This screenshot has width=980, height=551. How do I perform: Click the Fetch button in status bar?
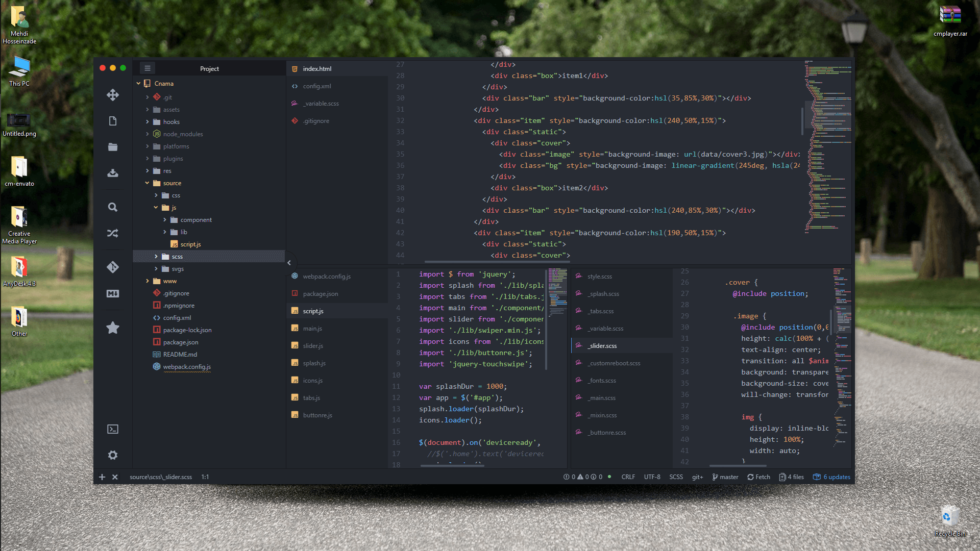tap(759, 477)
